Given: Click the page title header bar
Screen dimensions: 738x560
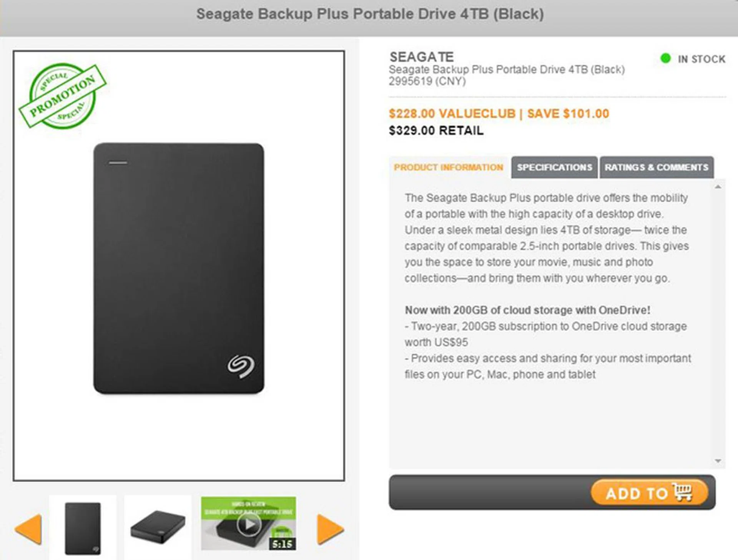Looking at the screenshot, I should [369, 15].
